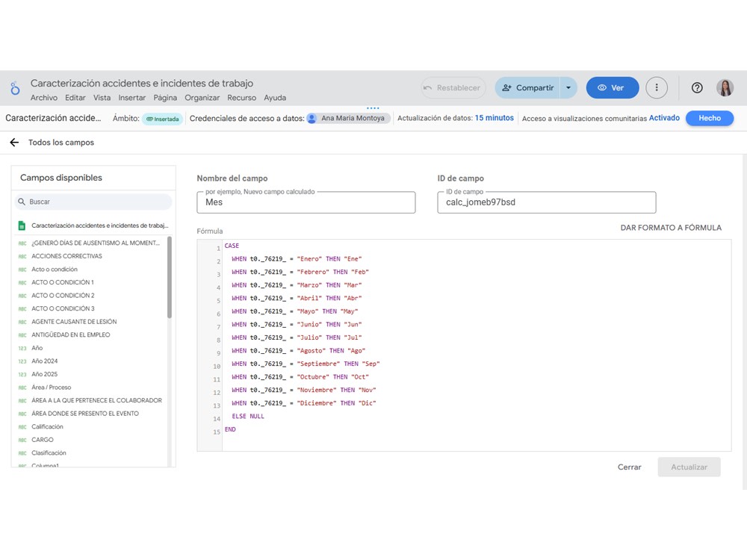Open the three-dot more options menu
Viewport: 747px width, 560px height.
[x=656, y=87]
